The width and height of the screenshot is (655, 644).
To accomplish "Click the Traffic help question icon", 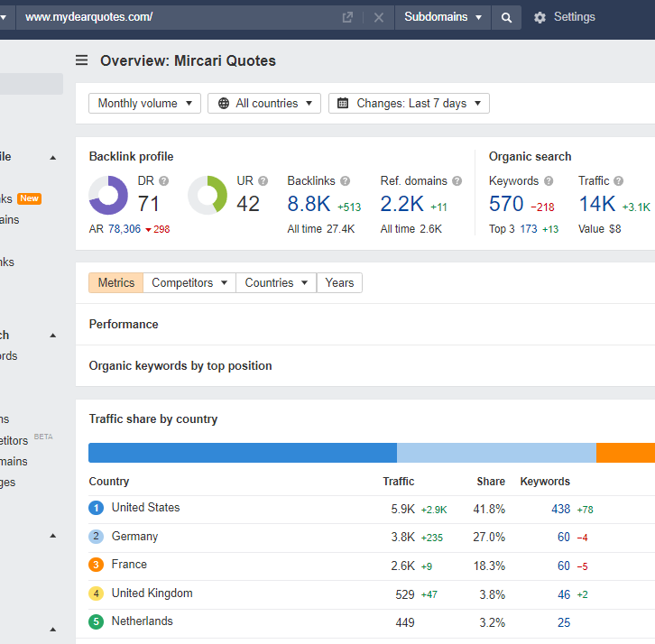I will (619, 180).
